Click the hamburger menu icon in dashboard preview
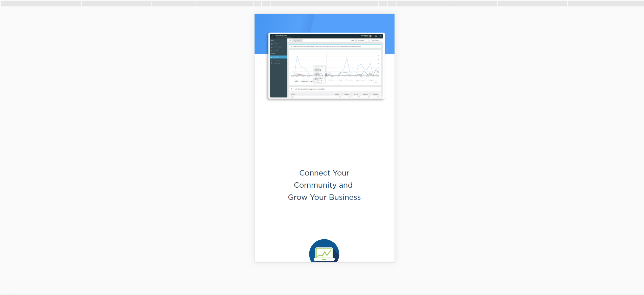 point(272,36)
